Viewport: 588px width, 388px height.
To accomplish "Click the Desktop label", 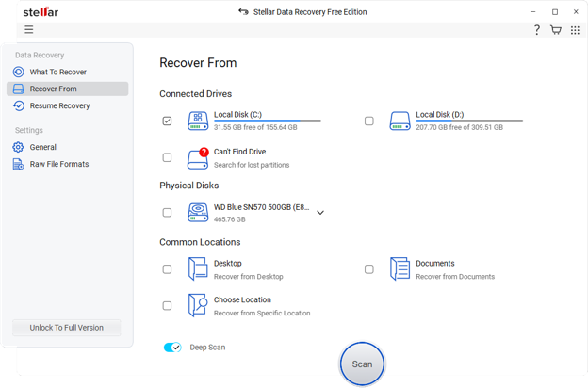I will click(x=228, y=263).
